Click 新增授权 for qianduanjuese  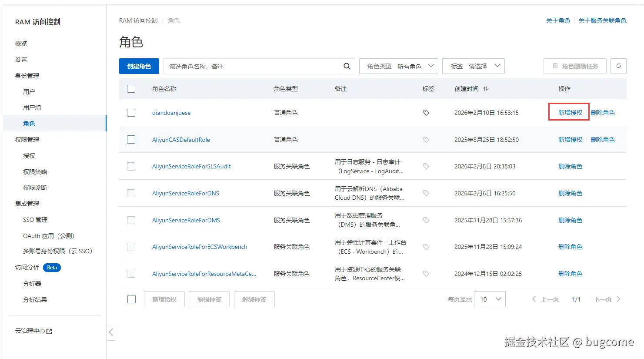(570, 113)
